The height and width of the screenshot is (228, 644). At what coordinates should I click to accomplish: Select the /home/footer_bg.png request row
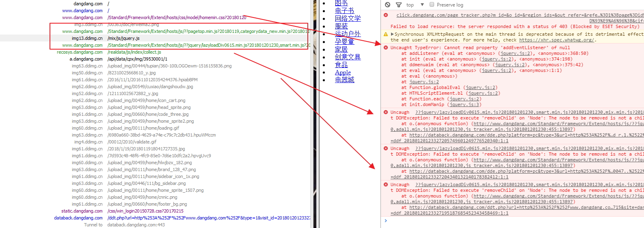(x=155, y=204)
